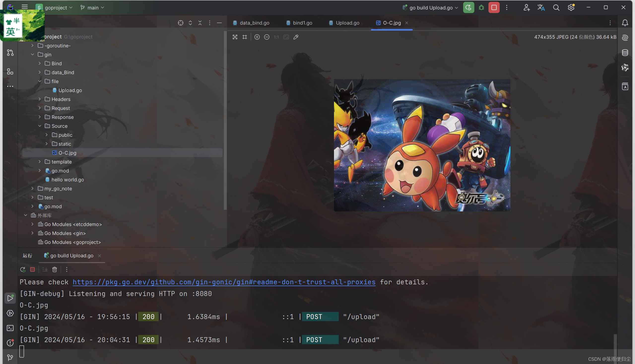Rerun process in Run panel
Image resolution: width=635 pixels, height=364 pixels.
tap(23, 269)
